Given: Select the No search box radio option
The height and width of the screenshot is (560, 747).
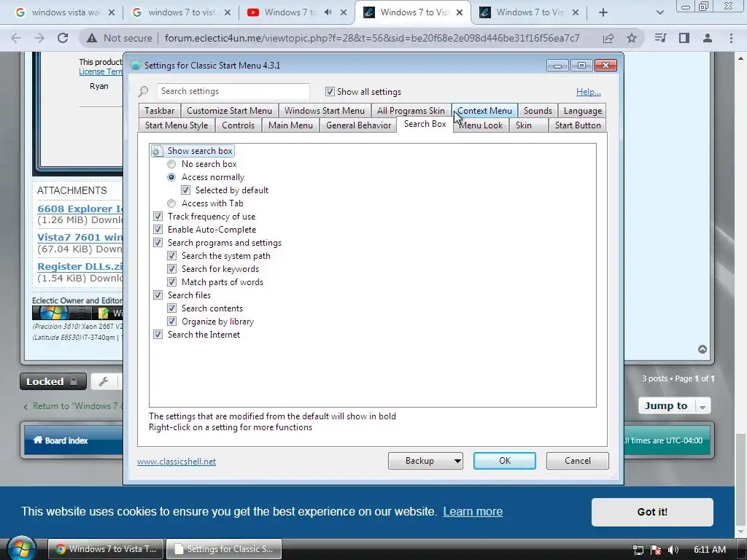Looking at the screenshot, I should click(x=171, y=164).
